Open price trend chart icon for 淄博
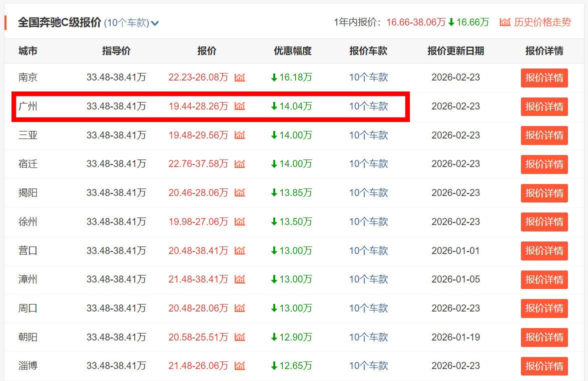This screenshot has height=381, width=588. [x=240, y=365]
